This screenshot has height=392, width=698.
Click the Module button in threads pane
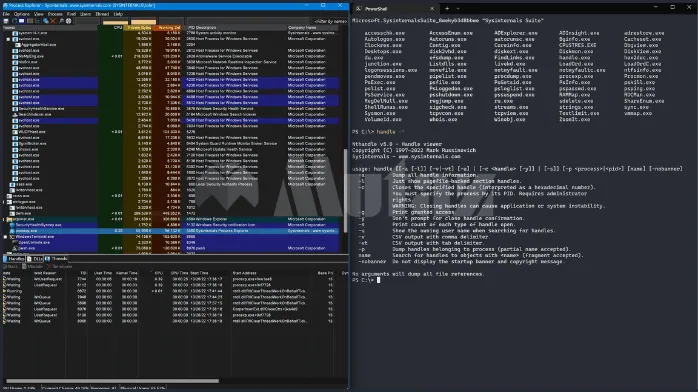tap(32, 267)
